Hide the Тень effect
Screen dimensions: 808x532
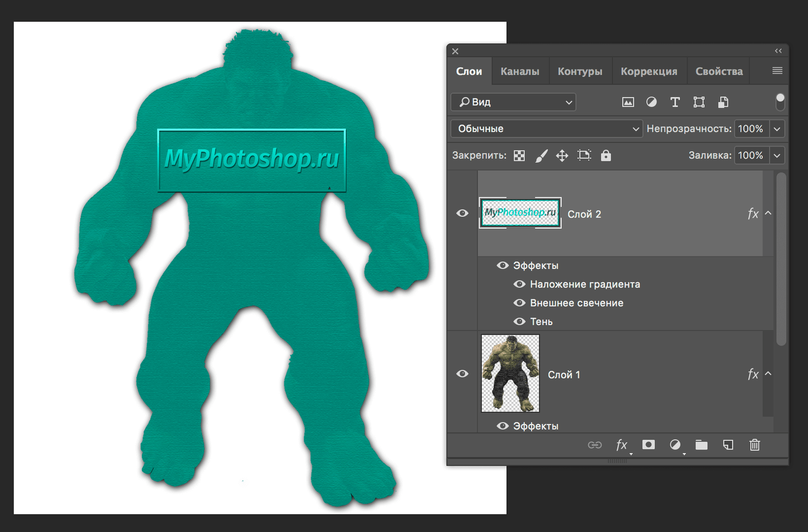tap(519, 321)
